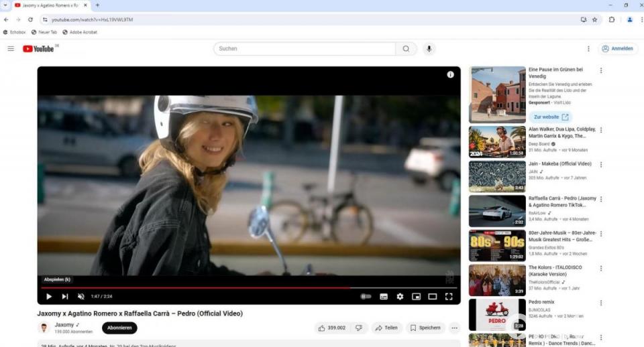Image resolution: width=644 pixels, height=347 pixels.
Task: Click the Anmelden sign-in button
Action: pos(617,49)
